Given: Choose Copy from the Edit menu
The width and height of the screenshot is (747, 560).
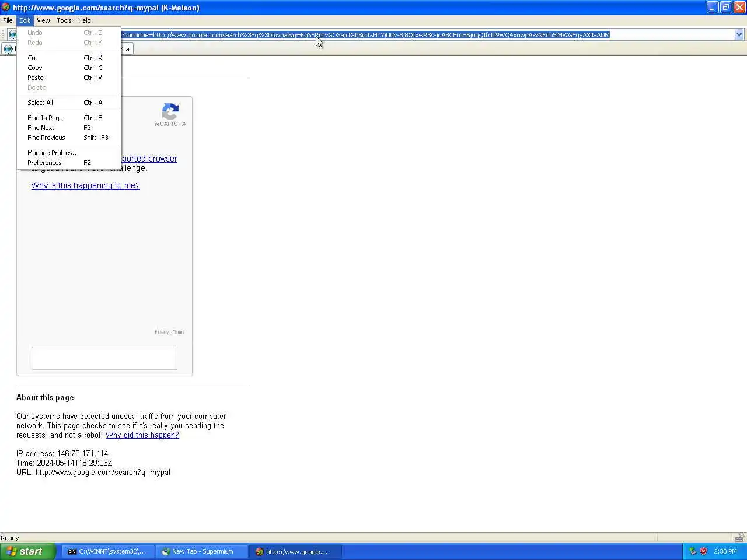Looking at the screenshot, I should click(69, 68).
